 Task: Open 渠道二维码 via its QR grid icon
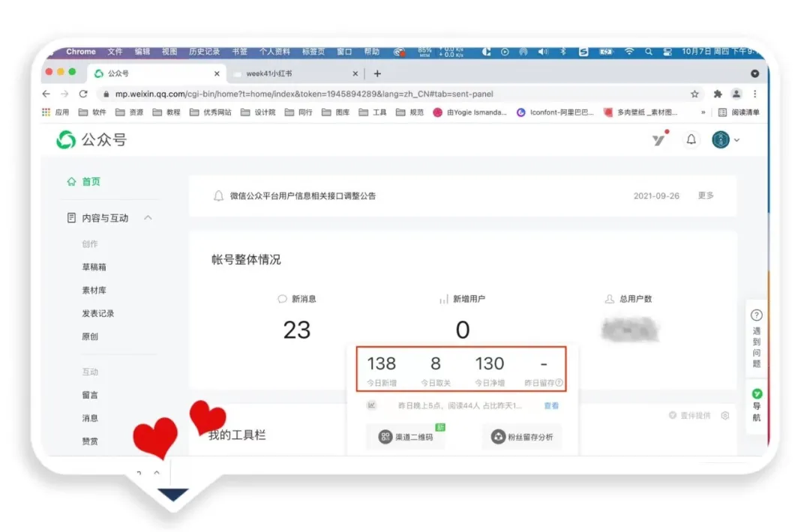click(x=385, y=437)
